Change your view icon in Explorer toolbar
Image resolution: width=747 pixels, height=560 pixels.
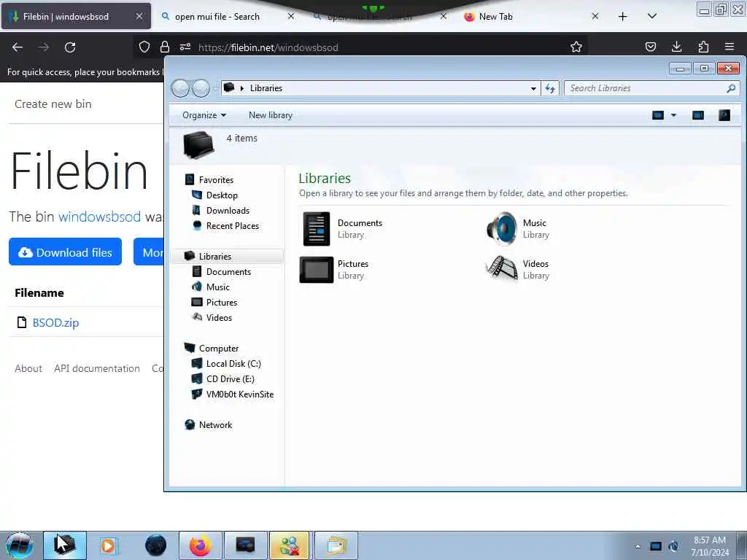[x=658, y=115]
